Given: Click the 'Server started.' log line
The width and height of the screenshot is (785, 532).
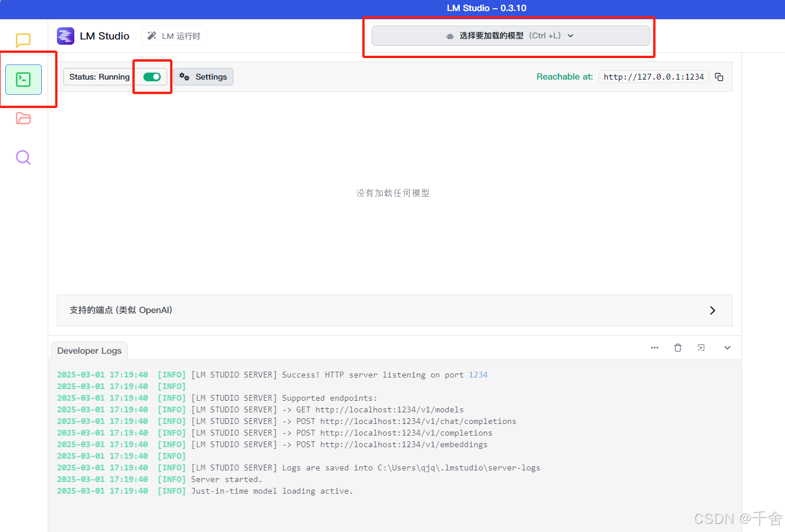Looking at the screenshot, I should click(160, 479).
